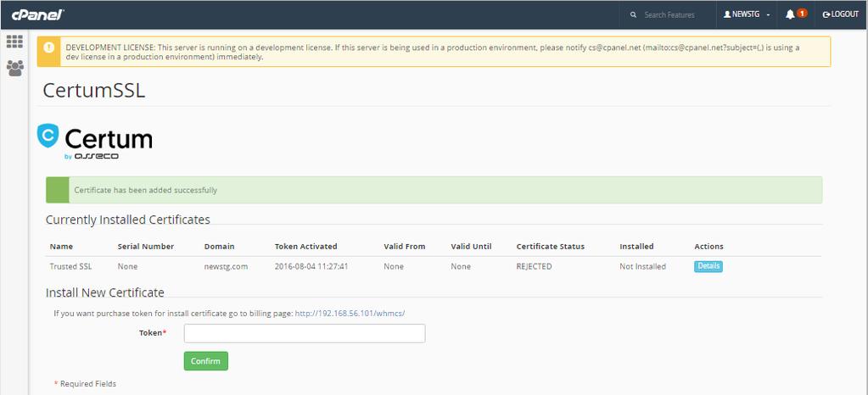
Task: Select the Trusted SSL name cell
Action: tap(71, 266)
